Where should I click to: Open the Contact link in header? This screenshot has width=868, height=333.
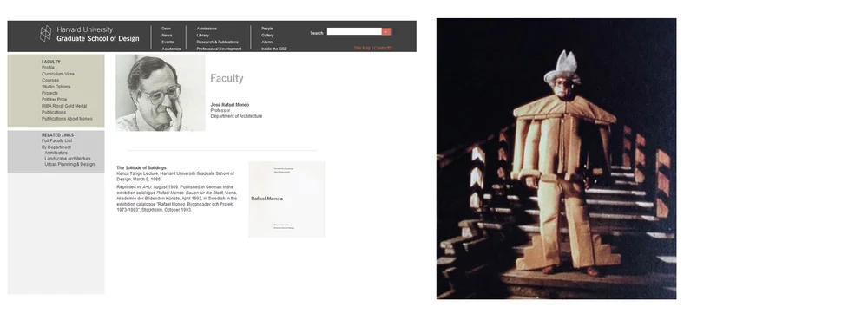tap(383, 48)
